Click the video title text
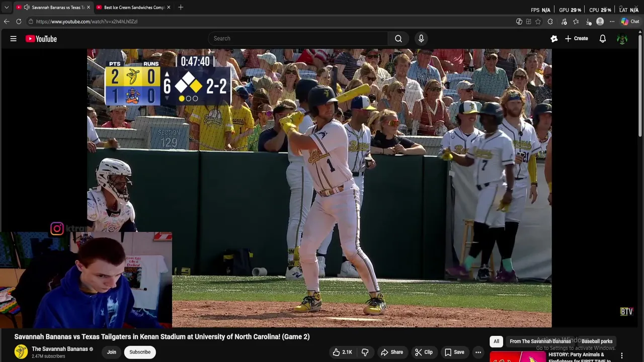Screen dimensions: 644x362 click(x=162, y=337)
